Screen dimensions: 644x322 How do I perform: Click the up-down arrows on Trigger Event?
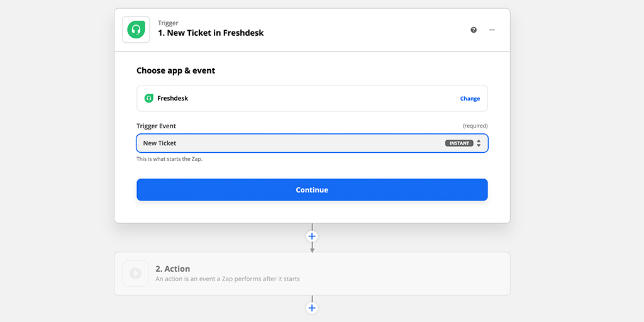(x=479, y=143)
